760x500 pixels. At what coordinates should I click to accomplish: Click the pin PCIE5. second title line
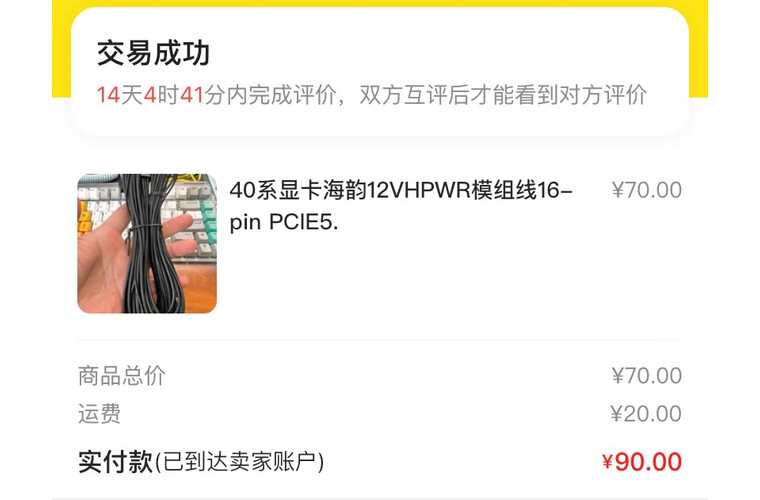284,222
